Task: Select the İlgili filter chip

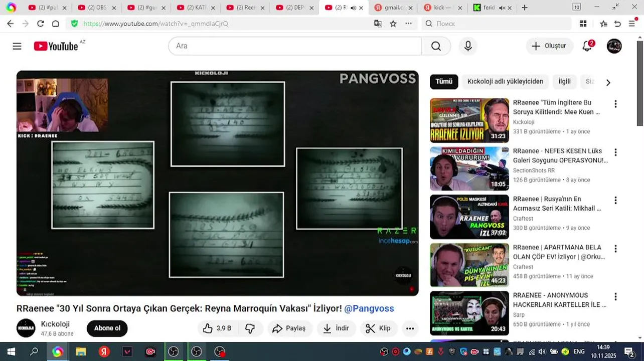Action: pyautogui.click(x=564, y=81)
